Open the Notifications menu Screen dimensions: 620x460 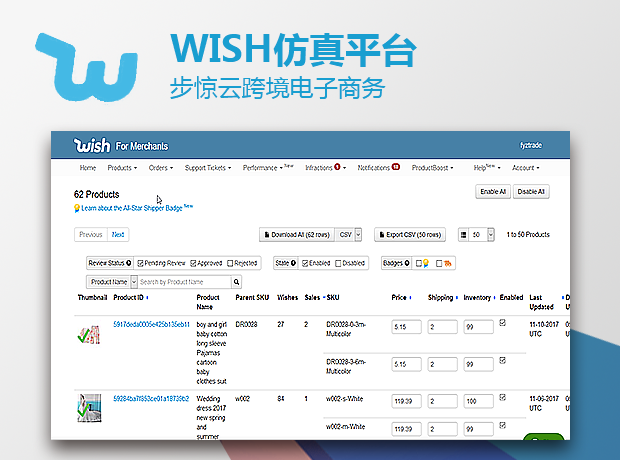(x=378, y=168)
